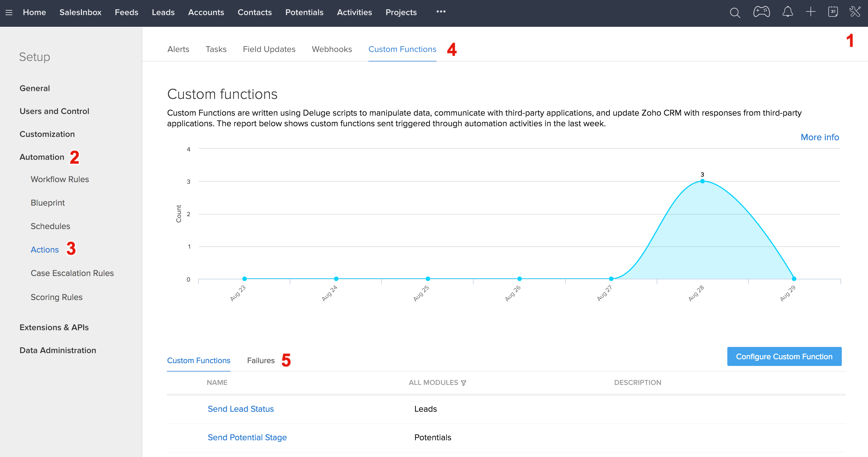This screenshot has width=868, height=457.
Task: Click the Aug 28 peak data point
Action: point(702,181)
